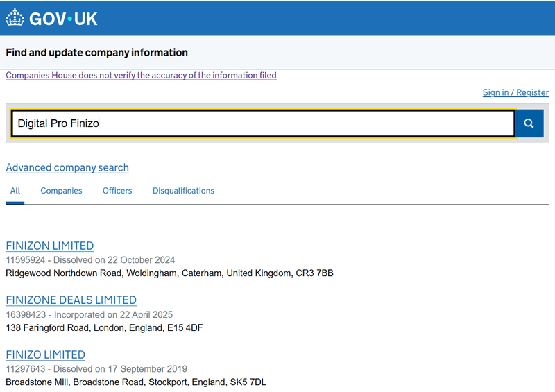
Task: Click Sign in / Register link
Action: 515,92
